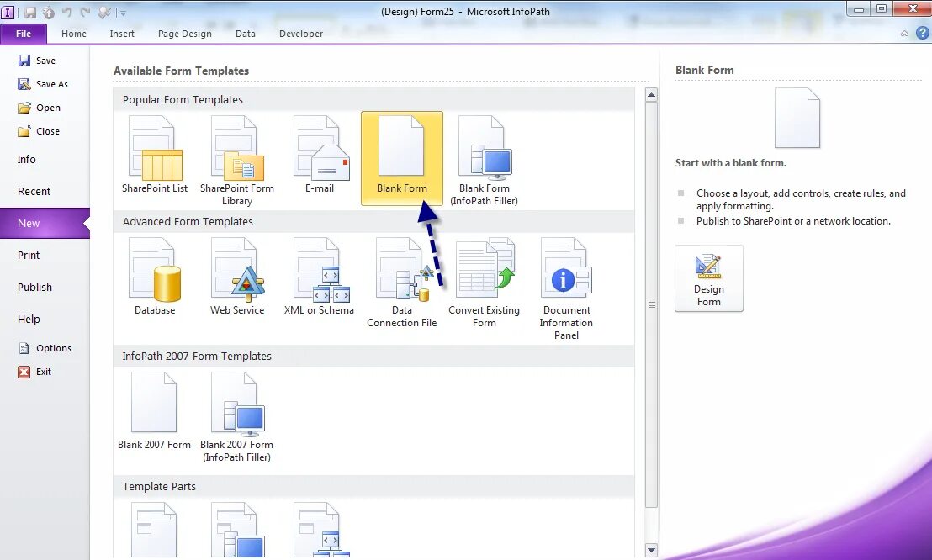932x560 pixels.
Task: Select the Database form template
Action: pos(155,277)
